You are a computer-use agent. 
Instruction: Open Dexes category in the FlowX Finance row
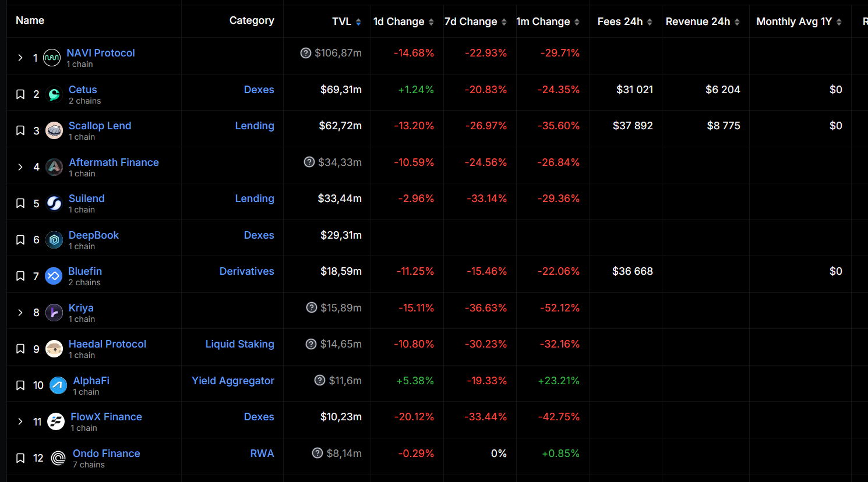pos(259,417)
